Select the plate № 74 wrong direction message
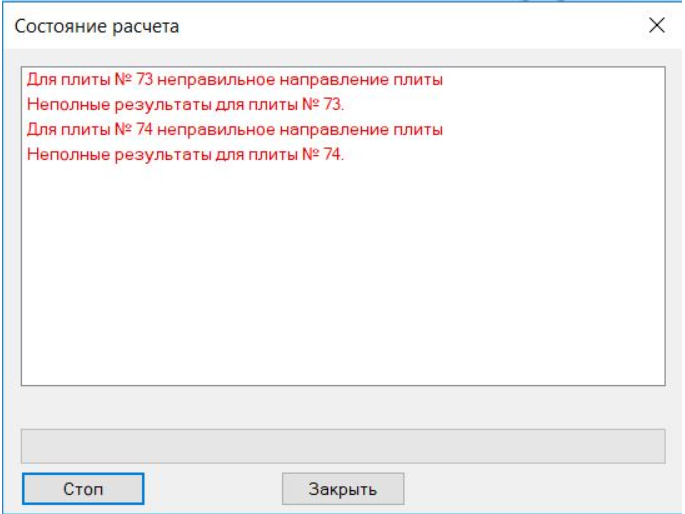Image resolution: width=685 pixels, height=514 pixels. coord(235,130)
